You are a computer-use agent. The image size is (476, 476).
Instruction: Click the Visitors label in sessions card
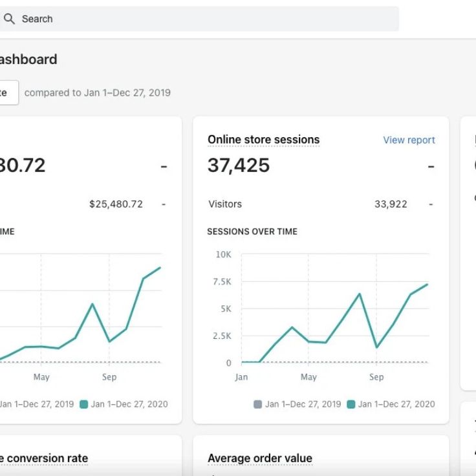click(x=225, y=204)
